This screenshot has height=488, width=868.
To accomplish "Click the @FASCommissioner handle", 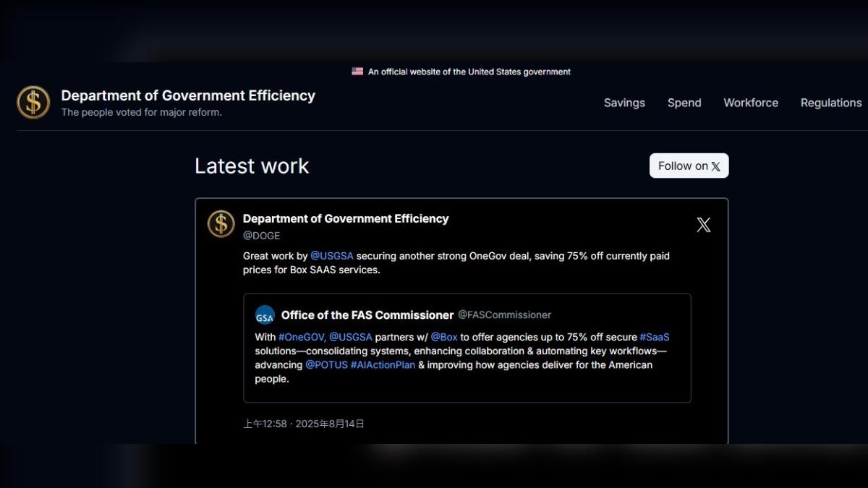I will pyautogui.click(x=504, y=315).
